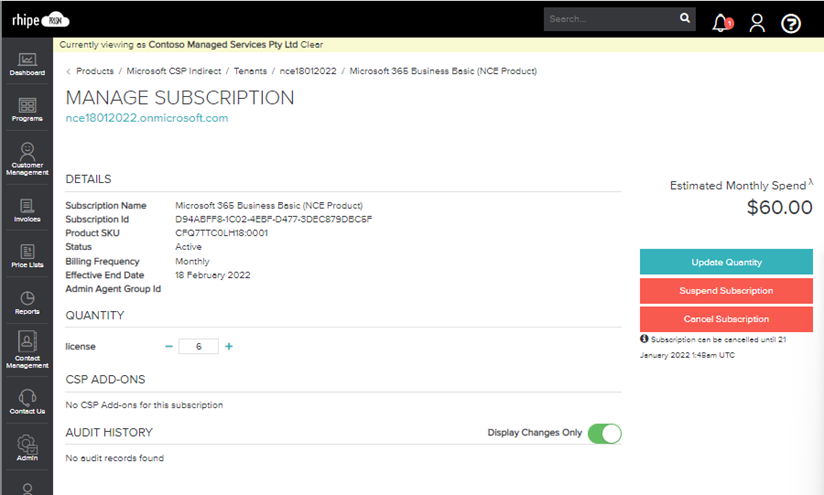
Task: Click the Subscription Name value in Details
Action: [x=269, y=205]
